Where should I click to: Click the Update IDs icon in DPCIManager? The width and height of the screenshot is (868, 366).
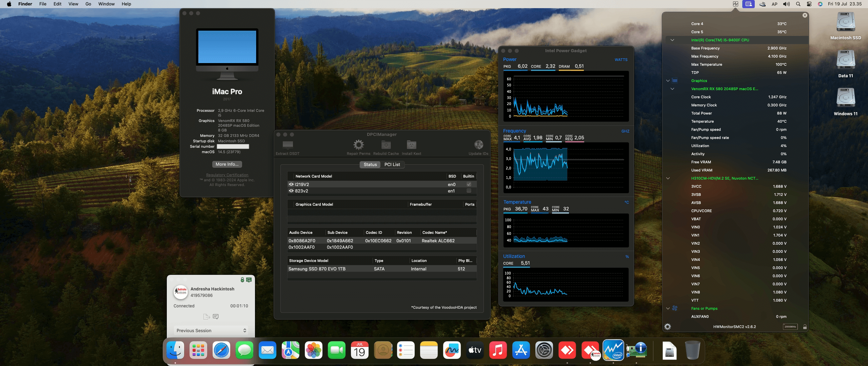click(x=478, y=145)
